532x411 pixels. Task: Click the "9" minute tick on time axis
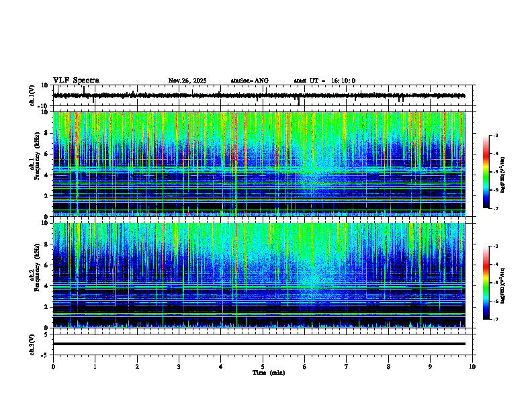coord(430,367)
